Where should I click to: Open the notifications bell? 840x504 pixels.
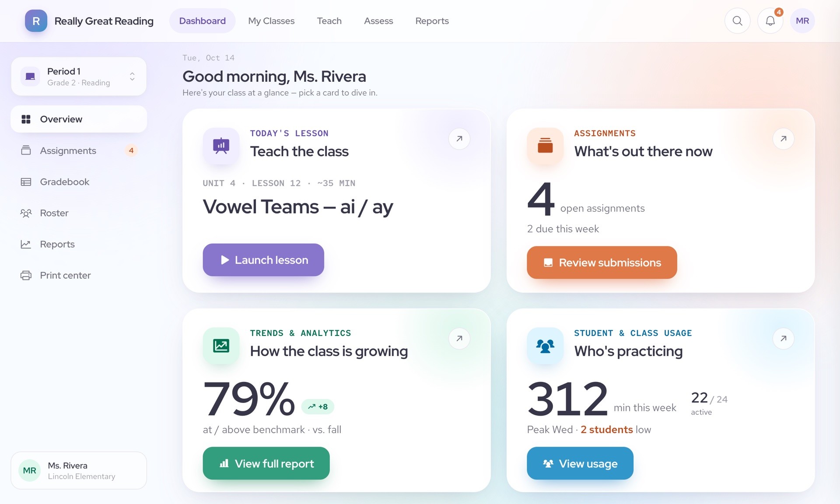click(x=770, y=21)
